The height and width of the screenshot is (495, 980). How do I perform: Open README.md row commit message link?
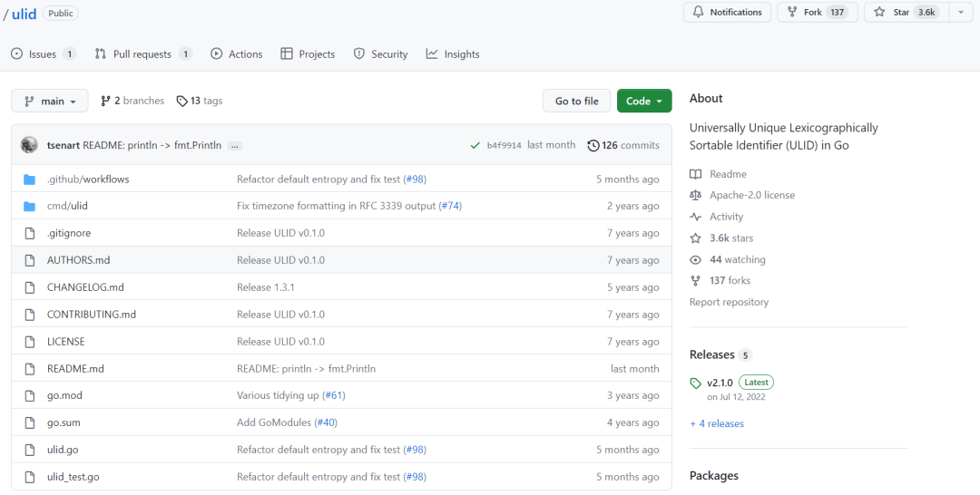(x=307, y=369)
